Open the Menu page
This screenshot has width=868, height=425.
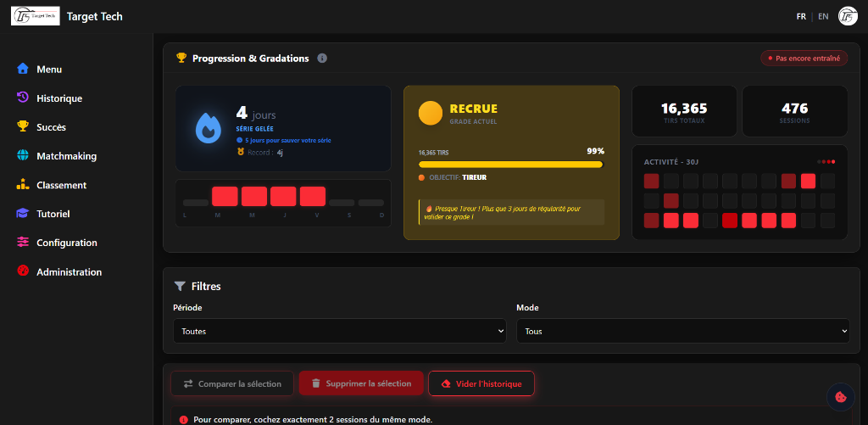pos(49,70)
